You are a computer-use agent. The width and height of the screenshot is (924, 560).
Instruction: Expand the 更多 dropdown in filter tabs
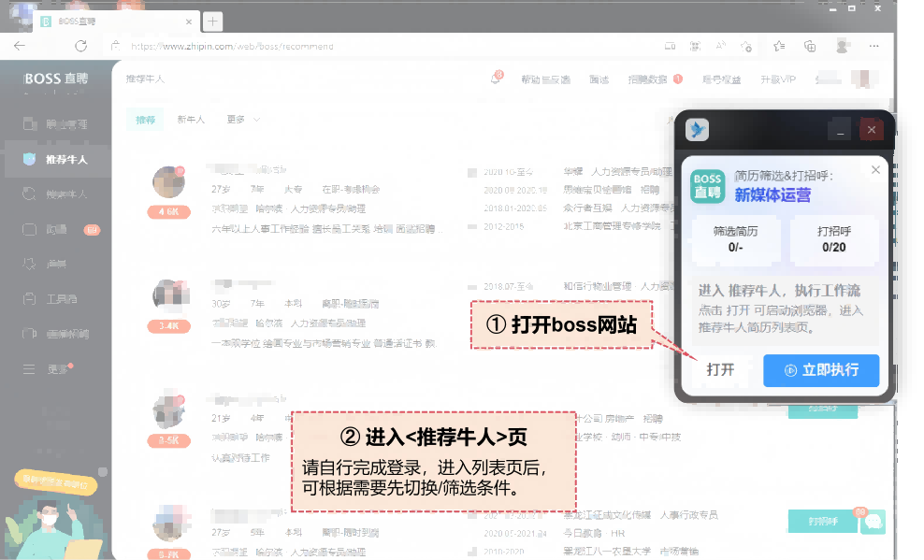pos(243,120)
